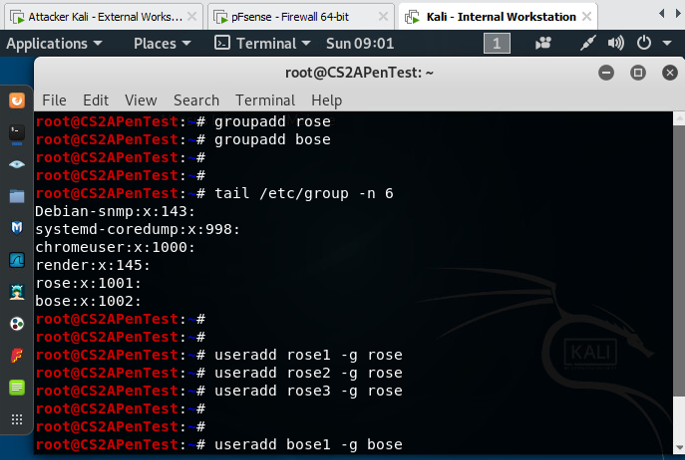The image size is (685, 460).
Task: Click the screen recorder camera icon
Action: click(x=544, y=43)
